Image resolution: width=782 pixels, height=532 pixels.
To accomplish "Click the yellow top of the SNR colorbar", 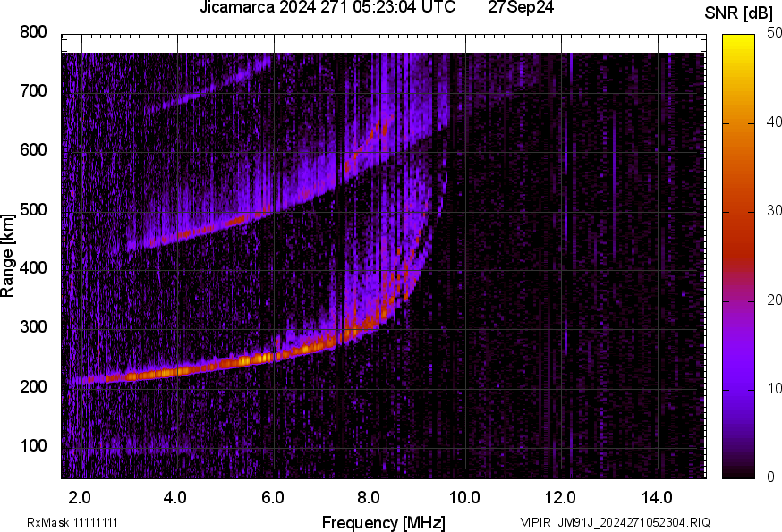I will [x=739, y=40].
